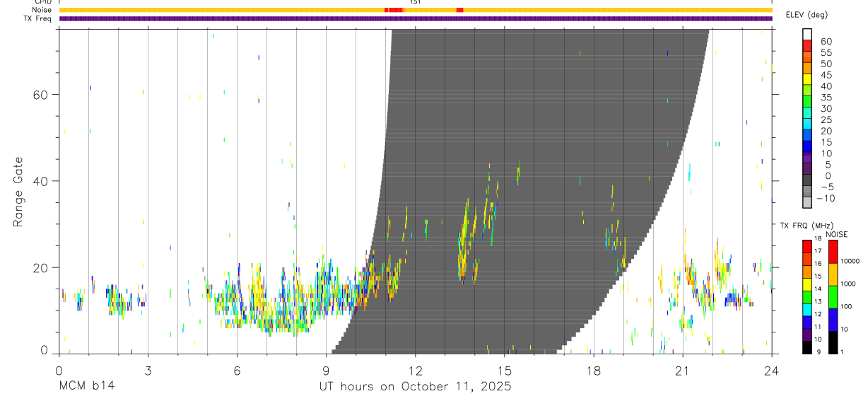The height and width of the screenshot is (401, 868).
Task: Click the white top swatch of ELEV bar
Action: (807, 34)
